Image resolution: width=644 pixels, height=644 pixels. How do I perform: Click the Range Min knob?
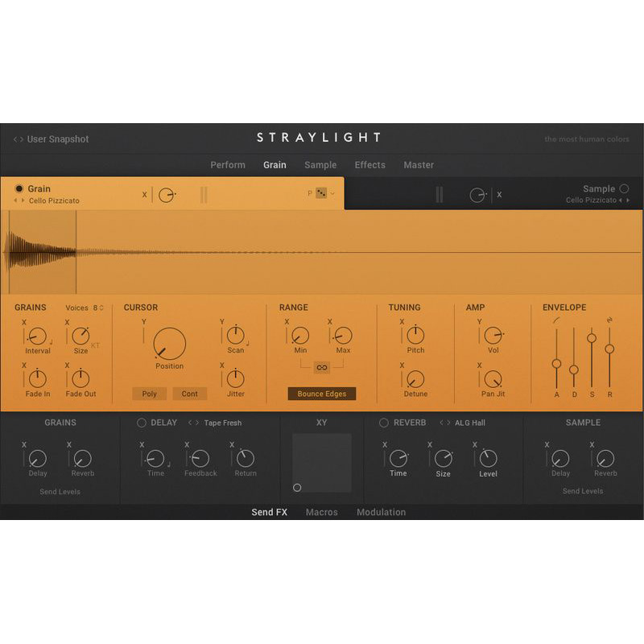click(x=300, y=336)
